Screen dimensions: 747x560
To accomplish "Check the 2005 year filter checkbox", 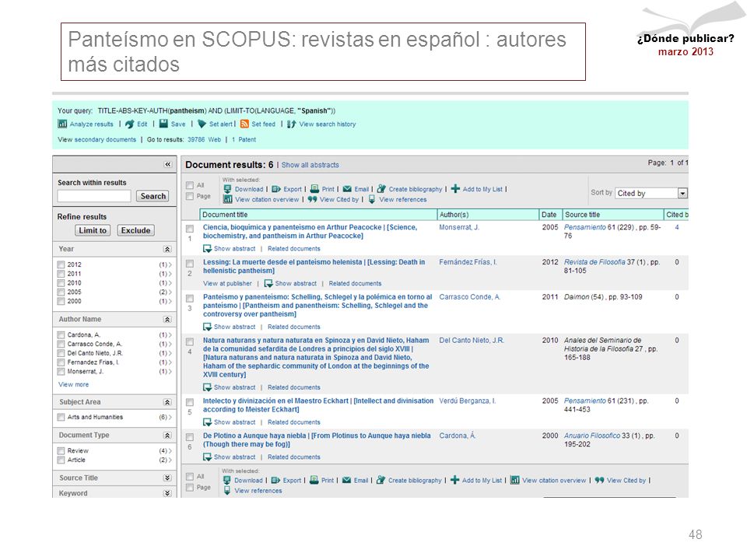I will tap(61, 292).
